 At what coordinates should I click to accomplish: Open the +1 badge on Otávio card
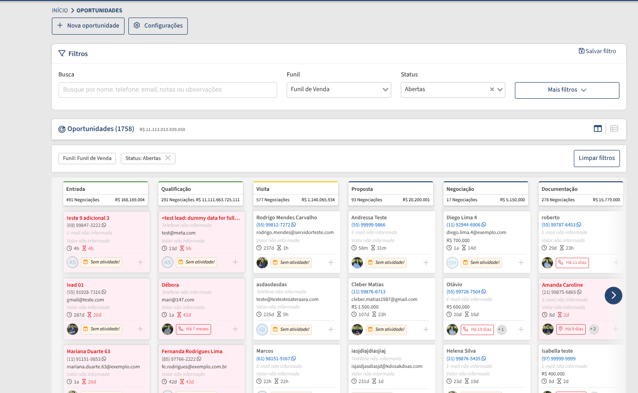point(501,330)
